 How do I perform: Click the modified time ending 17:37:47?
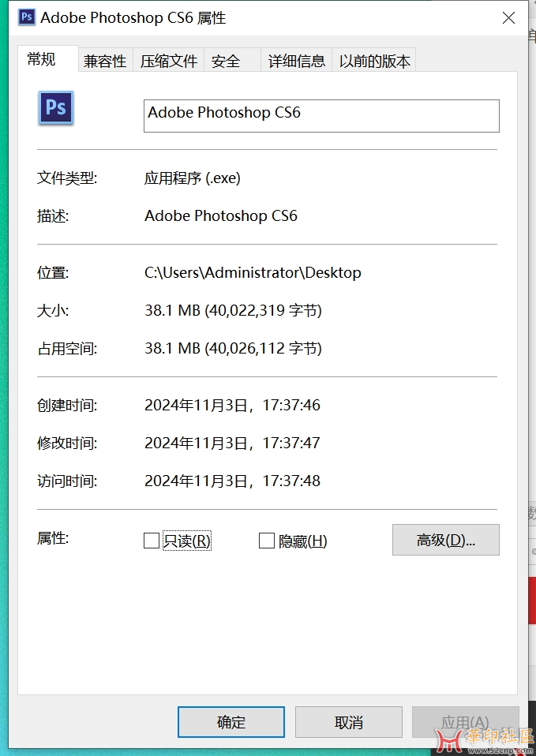point(233,443)
